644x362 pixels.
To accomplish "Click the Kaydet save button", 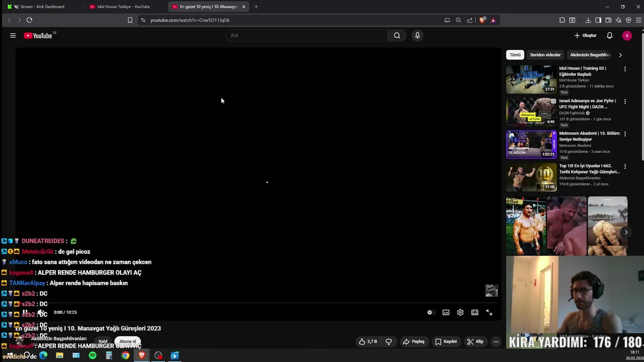I will click(x=446, y=341).
